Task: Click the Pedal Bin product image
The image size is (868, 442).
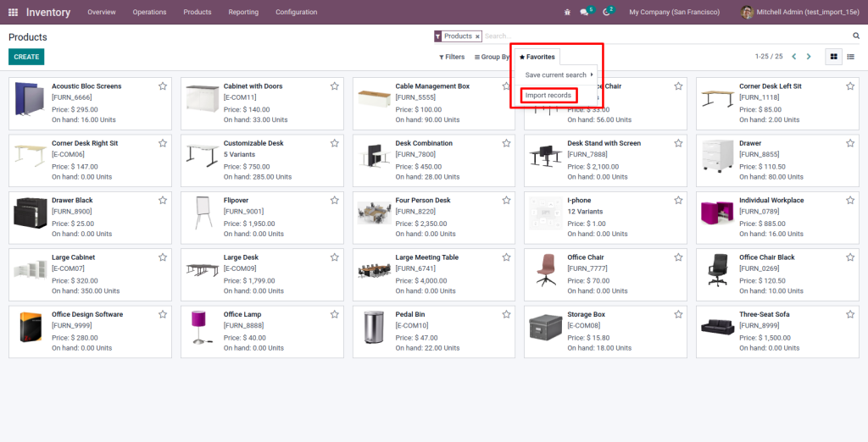Action: 374,326
